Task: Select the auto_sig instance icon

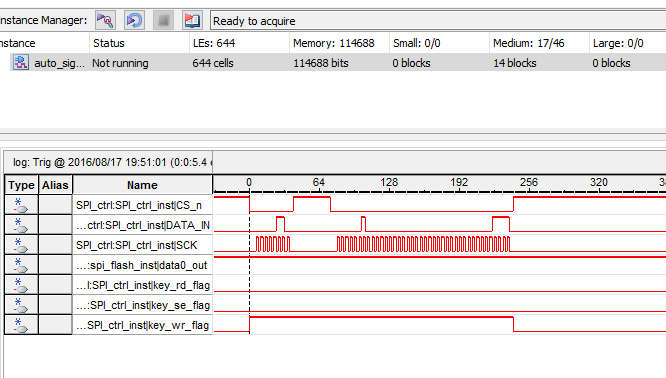Action: coord(20,62)
